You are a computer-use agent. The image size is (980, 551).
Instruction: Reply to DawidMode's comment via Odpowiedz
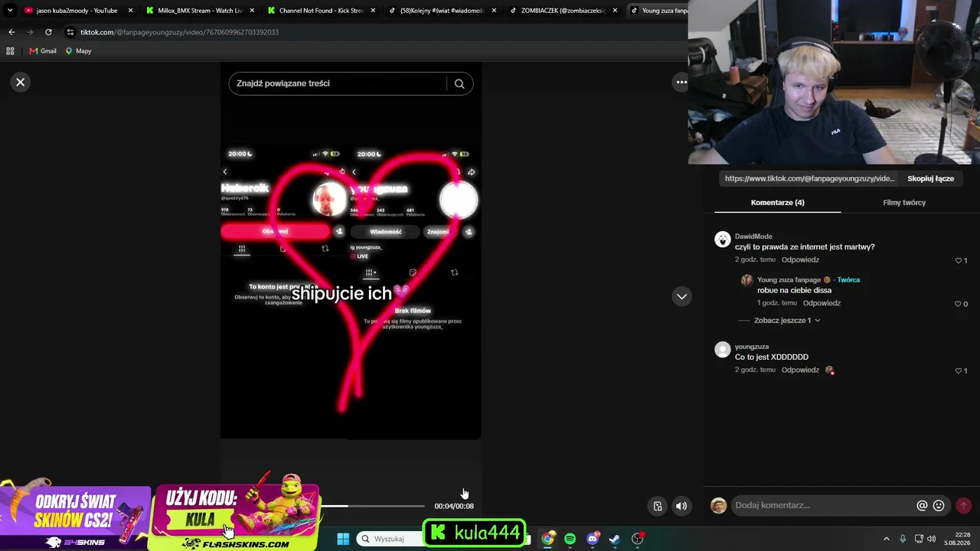tap(800, 260)
